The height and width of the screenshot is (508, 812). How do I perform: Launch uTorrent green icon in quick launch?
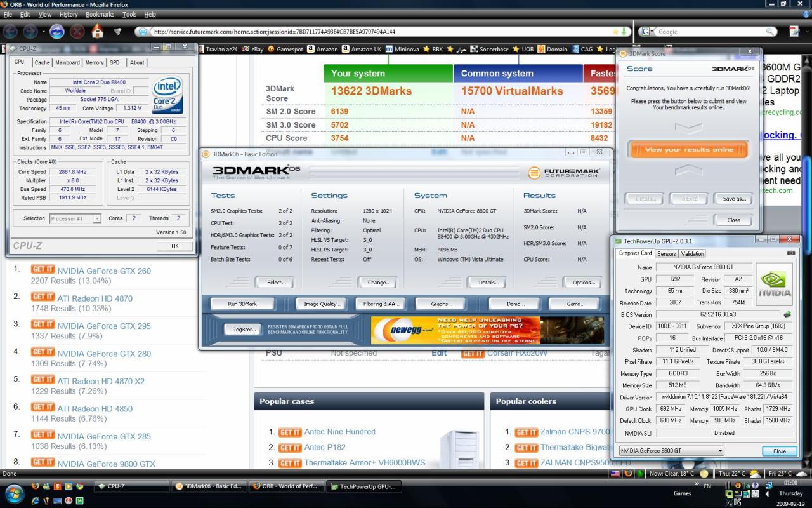click(x=80, y=500)
